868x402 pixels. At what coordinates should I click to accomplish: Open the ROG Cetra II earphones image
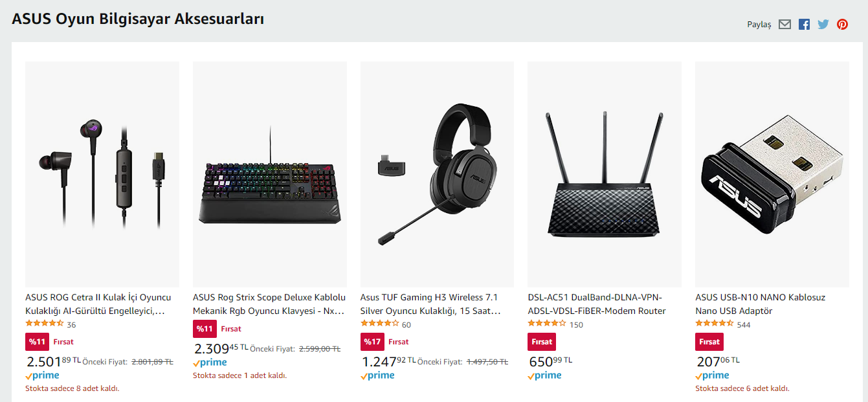[x=102, y=174]
